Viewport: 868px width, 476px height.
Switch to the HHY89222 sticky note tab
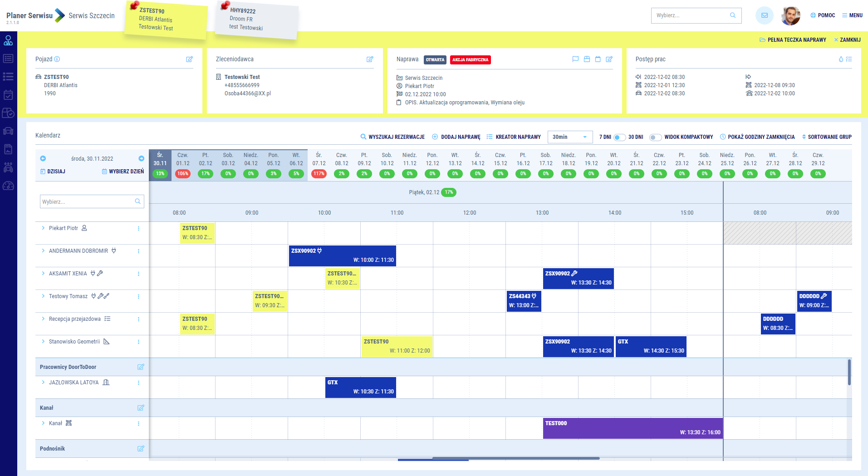tap(259, 19)
